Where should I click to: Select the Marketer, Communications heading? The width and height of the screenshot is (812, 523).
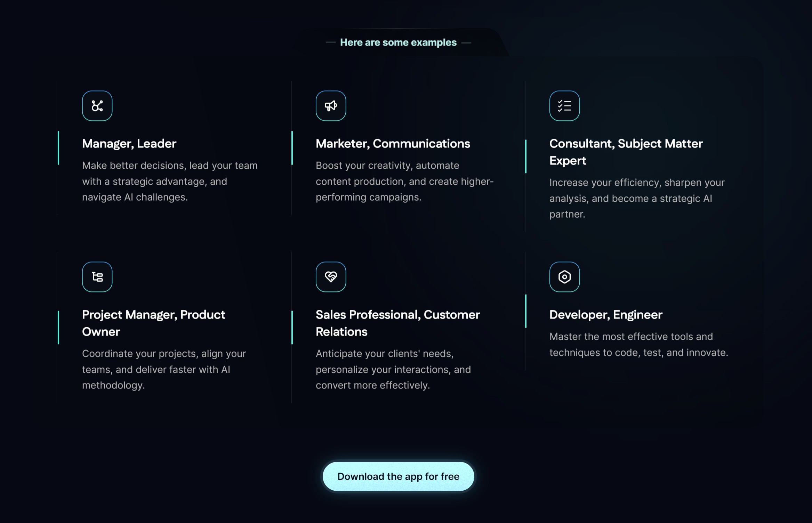[393, 143]
